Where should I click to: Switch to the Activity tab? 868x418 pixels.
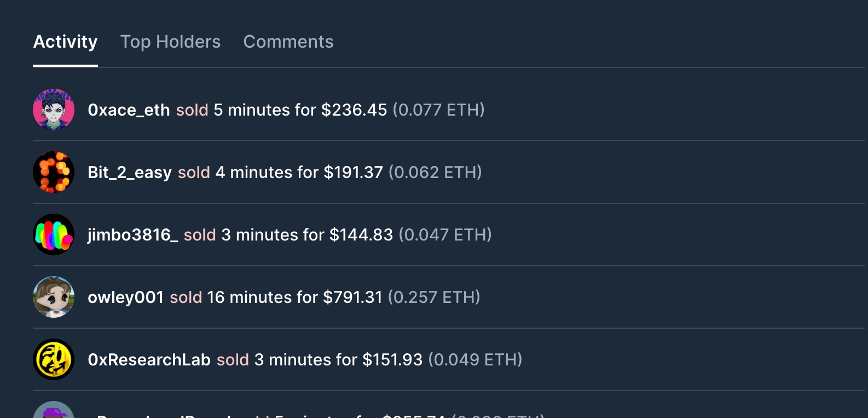(65, 42)
